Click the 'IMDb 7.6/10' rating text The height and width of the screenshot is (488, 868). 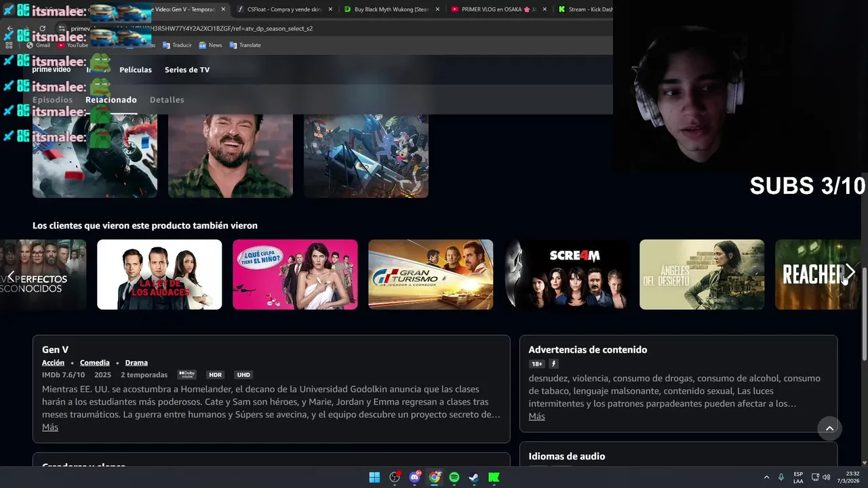click(x=63, y=375)
